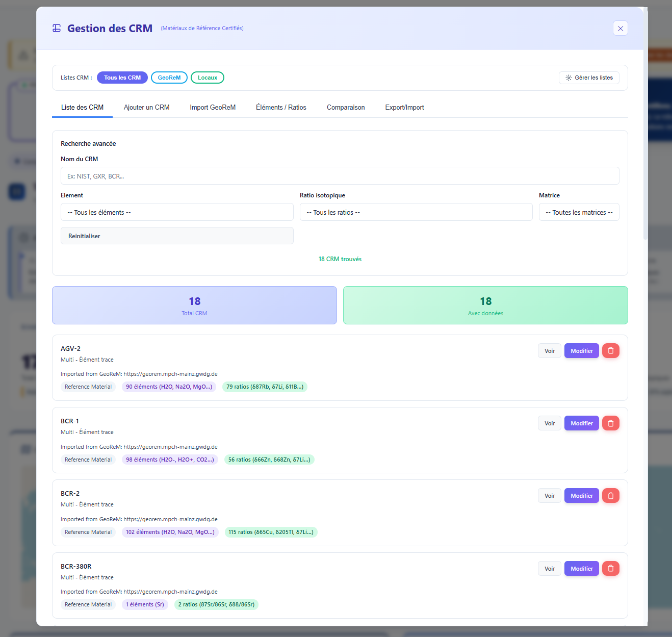Screen dimensions: 672x637
Task: Click the CRM database icon beside the title
Action: (57, 29)
